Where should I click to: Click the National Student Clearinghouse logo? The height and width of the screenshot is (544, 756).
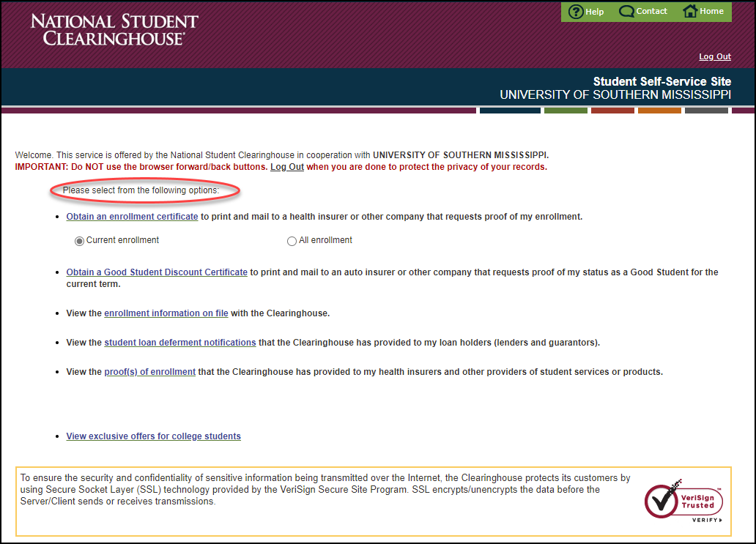click(x=114, y=30)
